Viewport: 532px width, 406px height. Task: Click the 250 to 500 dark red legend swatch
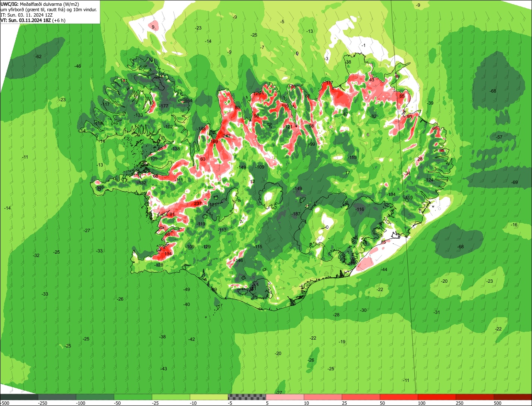(x=475, y=397)
